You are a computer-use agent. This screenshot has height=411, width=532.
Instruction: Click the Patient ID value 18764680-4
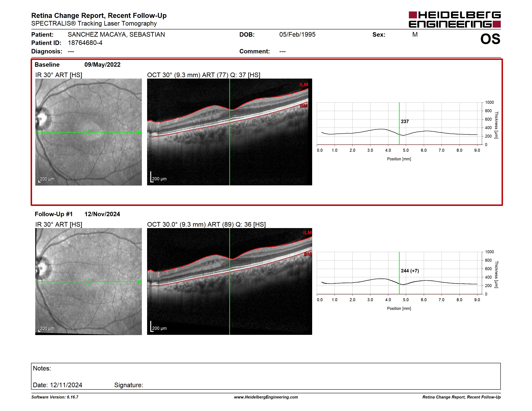coord(85,43)
